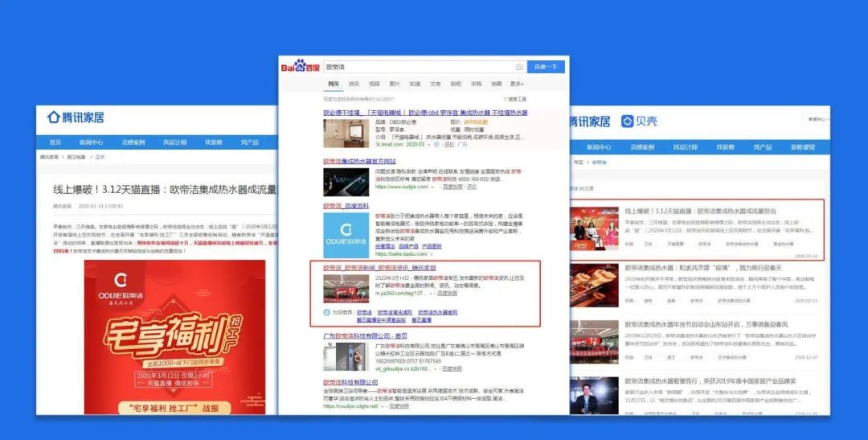
Task: Click the 腾讯家居 house logo in left window
Action: pyautogui.click(x=76, y=117)
